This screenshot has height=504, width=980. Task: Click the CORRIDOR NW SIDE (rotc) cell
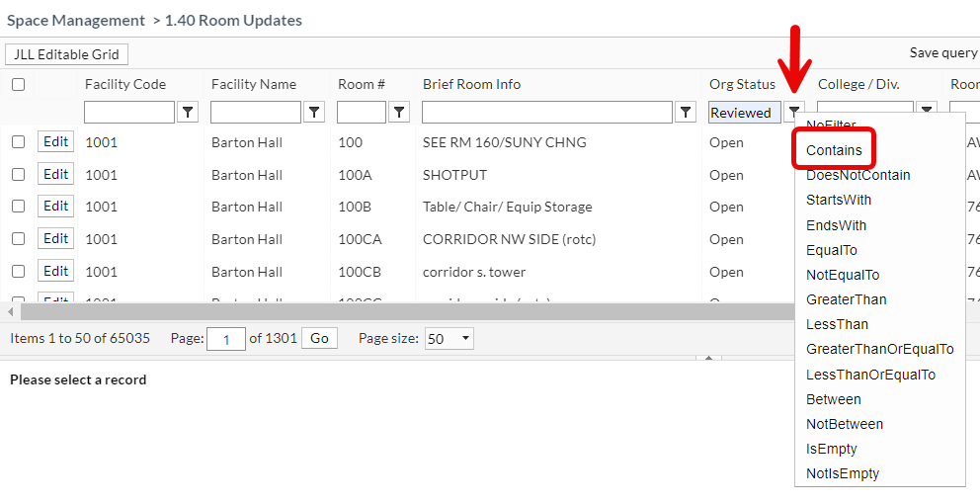click(510, 239)
